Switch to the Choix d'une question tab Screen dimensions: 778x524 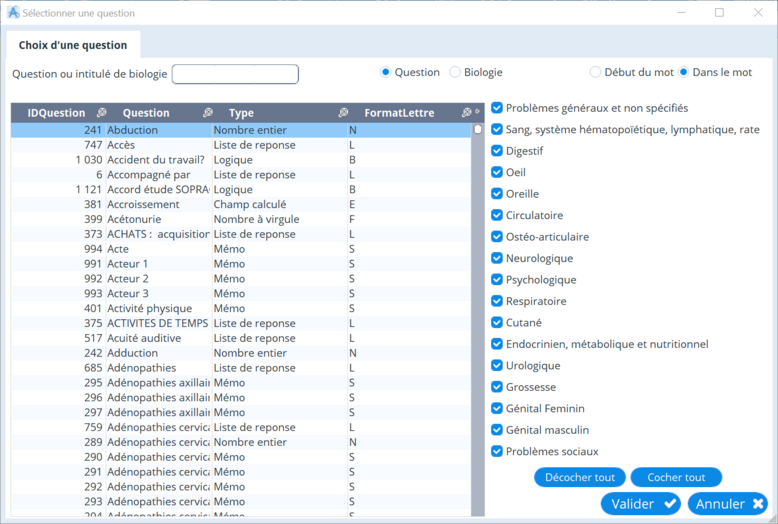pos(73,45)
